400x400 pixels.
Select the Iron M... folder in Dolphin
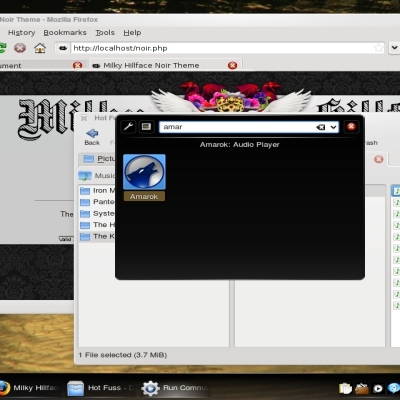pyautogui.click(x=97, y=191)
